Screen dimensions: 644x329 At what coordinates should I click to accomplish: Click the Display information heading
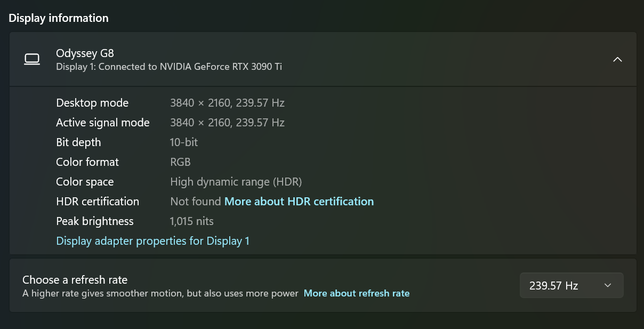[x=59, y=18]
